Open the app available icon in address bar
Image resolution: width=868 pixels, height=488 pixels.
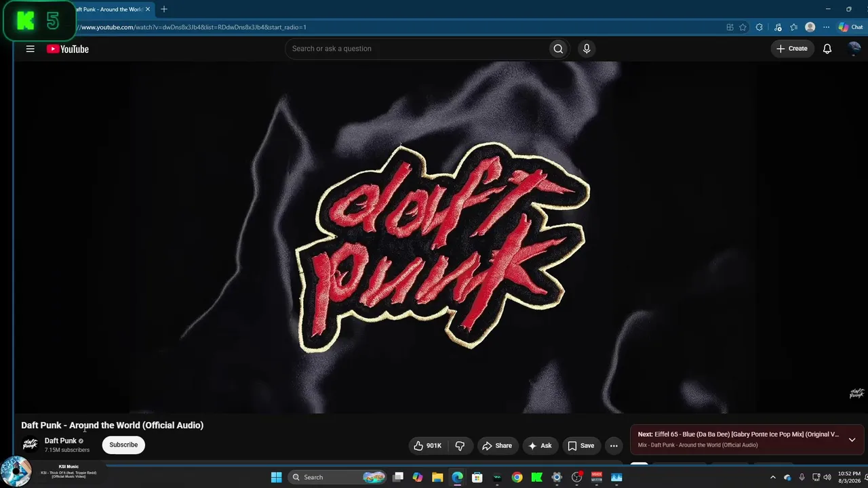pyautogui.click(x=730, y=27)
